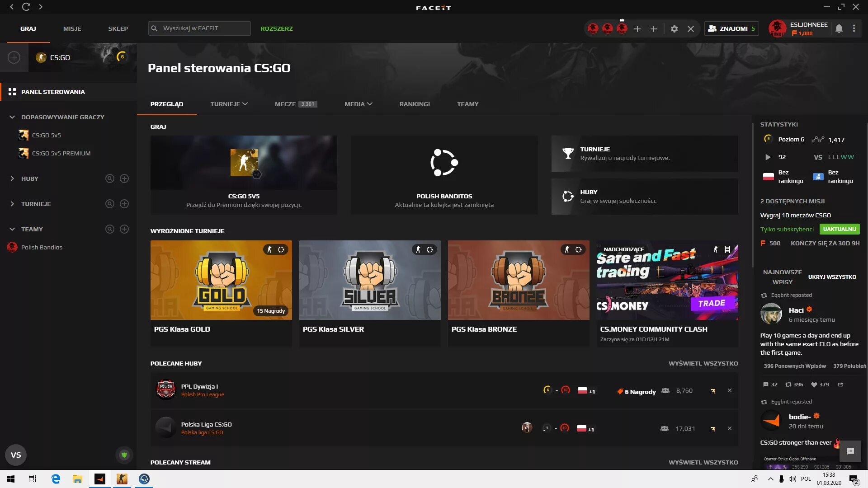The width and height of the screenshot is (868, 488).
Task: Open the TEAMY tab
Action: [x=467, y=104]
